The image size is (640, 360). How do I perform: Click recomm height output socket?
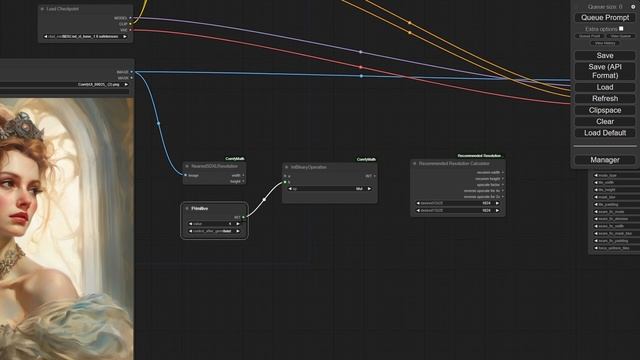[x=503, y=178]
